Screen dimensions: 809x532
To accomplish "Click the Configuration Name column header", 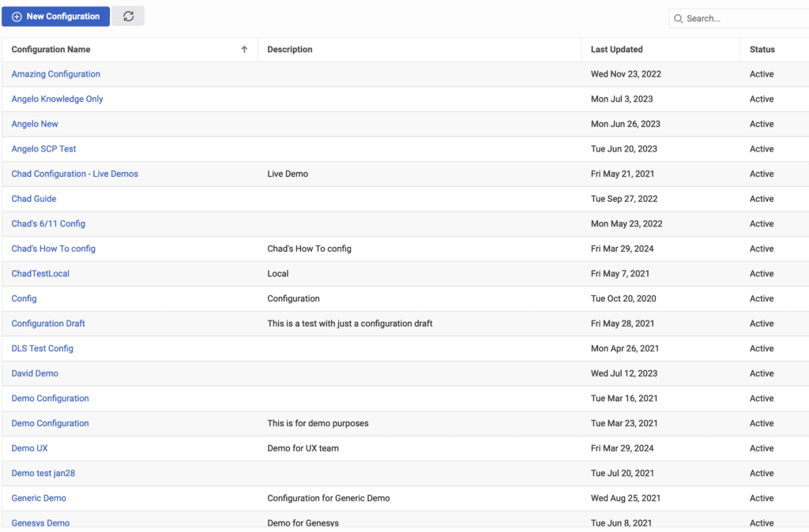I will point(51,49).
